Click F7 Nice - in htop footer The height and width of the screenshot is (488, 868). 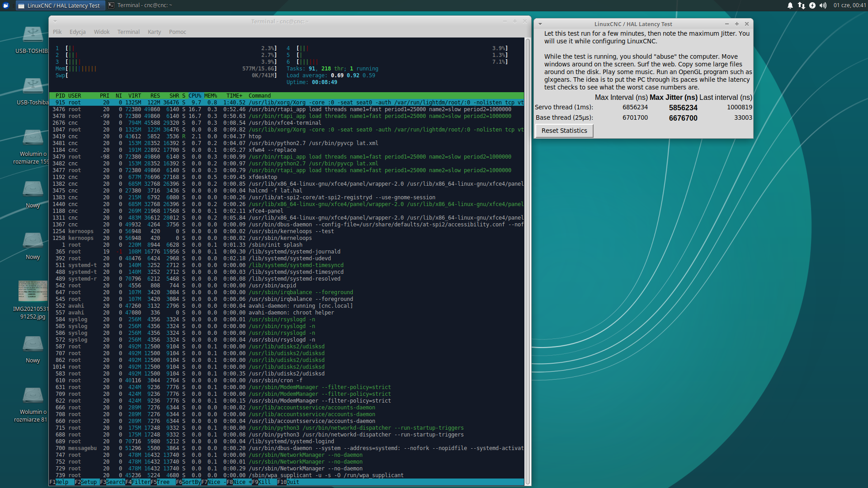(x=214, y=482)
